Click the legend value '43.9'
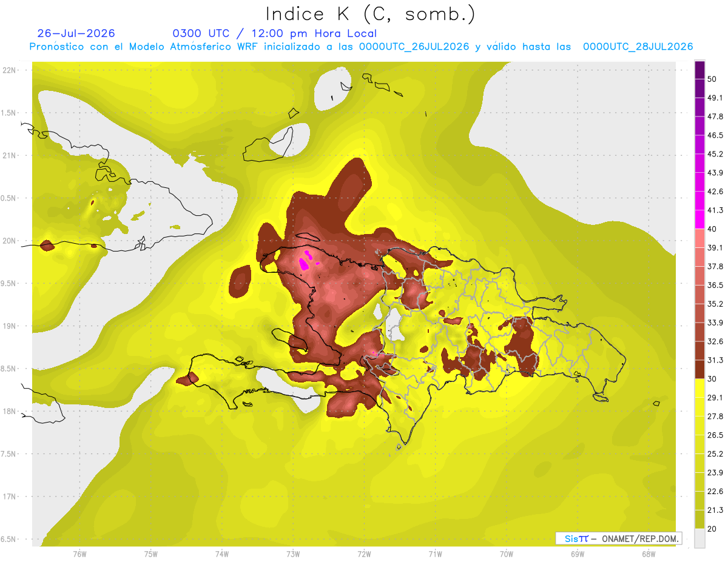 pyautogui.click(x=715, y=173)
